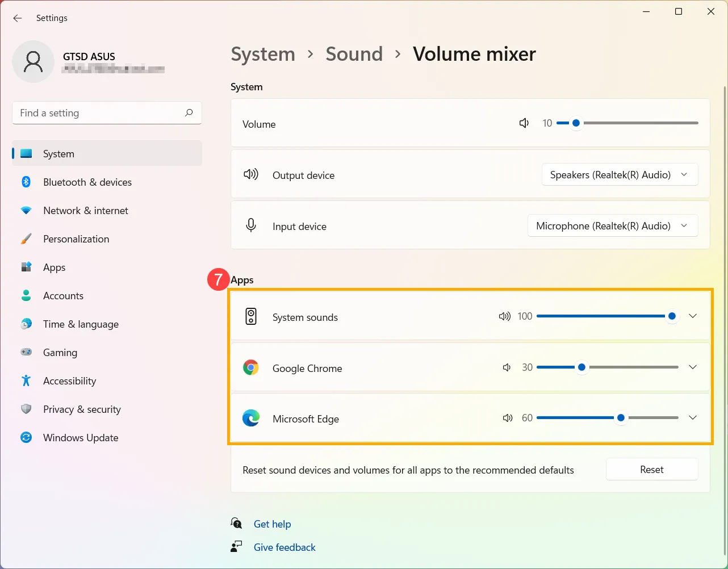Click the output device speaker icon
Screen dimensions: 728x569
tap(250, 174)
